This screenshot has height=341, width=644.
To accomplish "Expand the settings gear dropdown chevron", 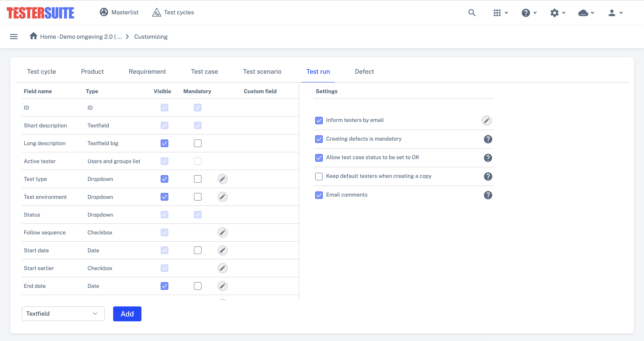I will click(564, 13).
